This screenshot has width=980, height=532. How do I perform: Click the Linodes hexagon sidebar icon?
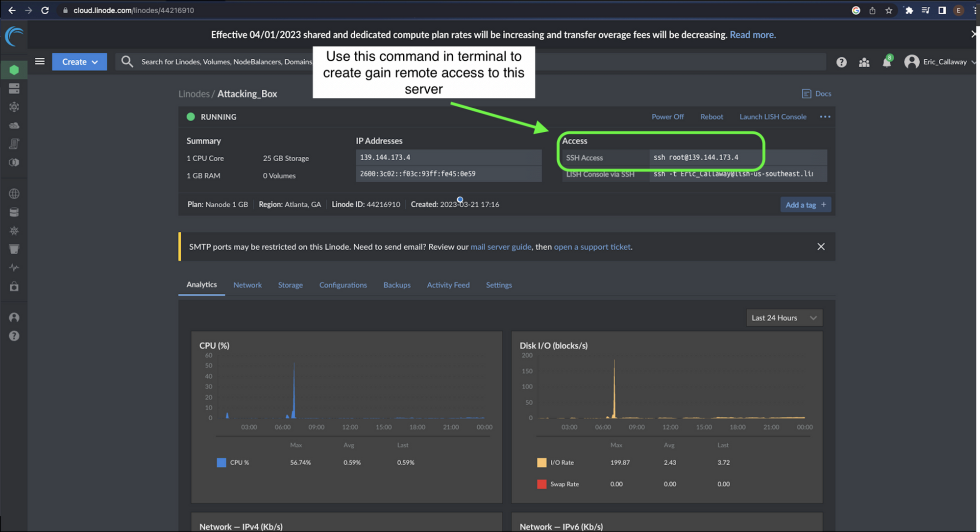14,70
